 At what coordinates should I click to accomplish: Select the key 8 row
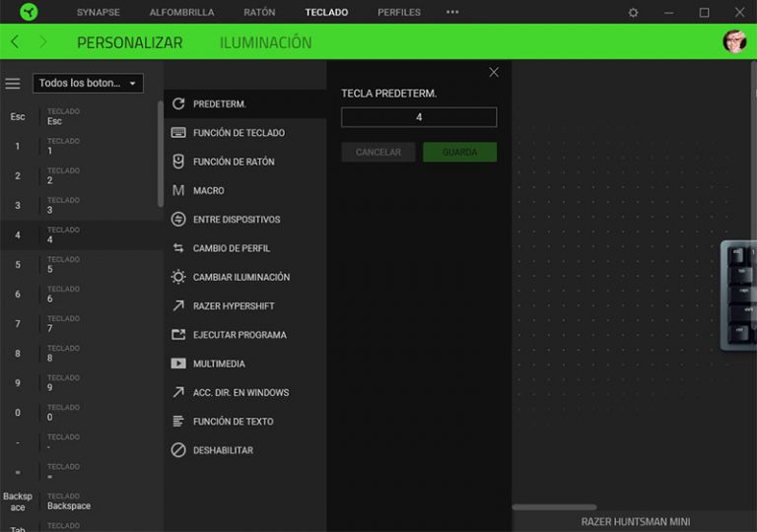click(80, 354)
